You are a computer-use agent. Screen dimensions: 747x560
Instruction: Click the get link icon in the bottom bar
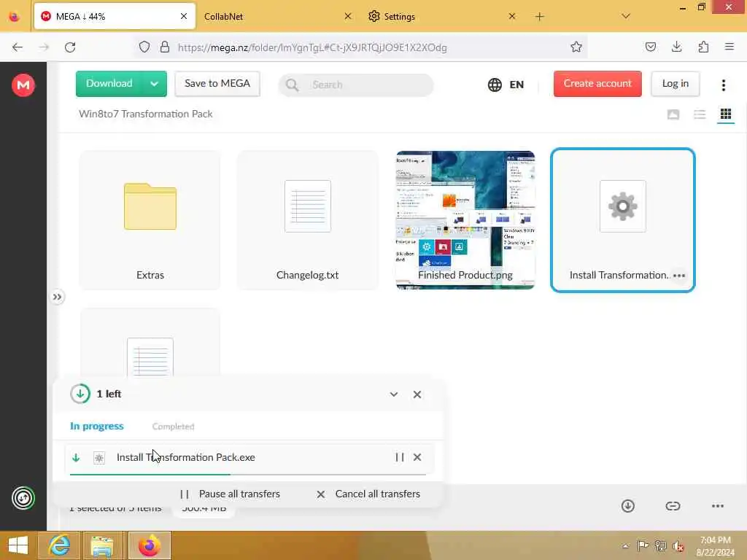point(673,506)
